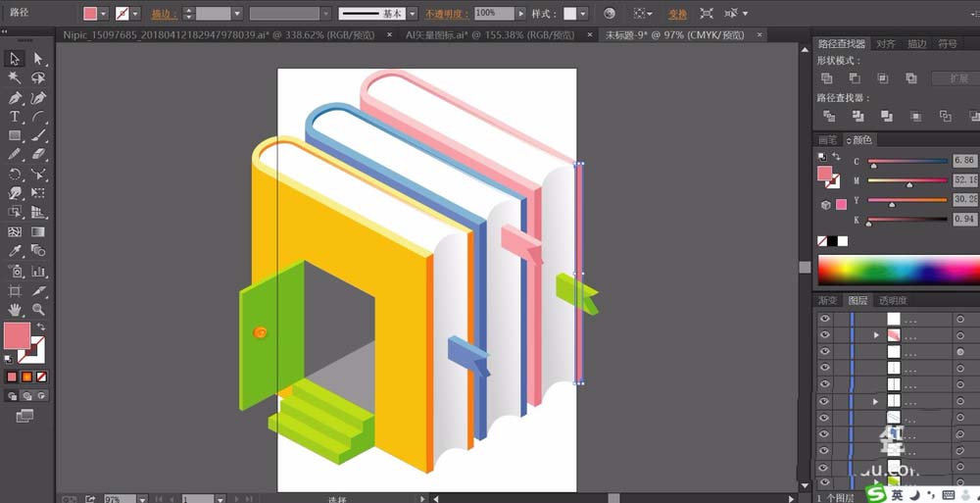Select the Selection tool in the toolbox
Viewport: 980px width, 503px height.
click(x=15, y=59)
